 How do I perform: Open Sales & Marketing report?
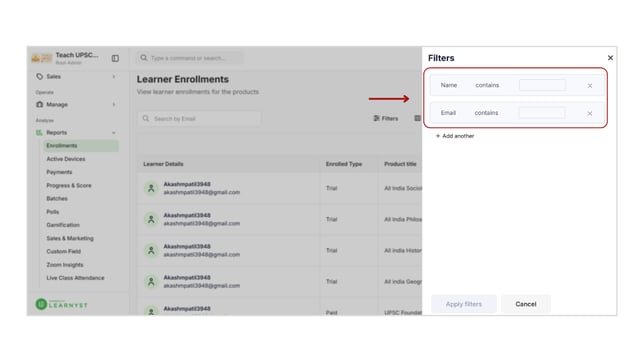[x=70, y=238]
